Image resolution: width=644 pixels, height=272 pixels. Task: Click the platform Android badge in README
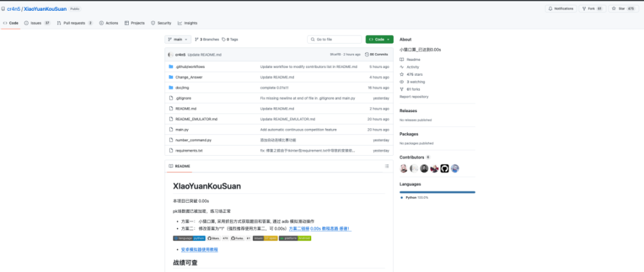(295, 238)
